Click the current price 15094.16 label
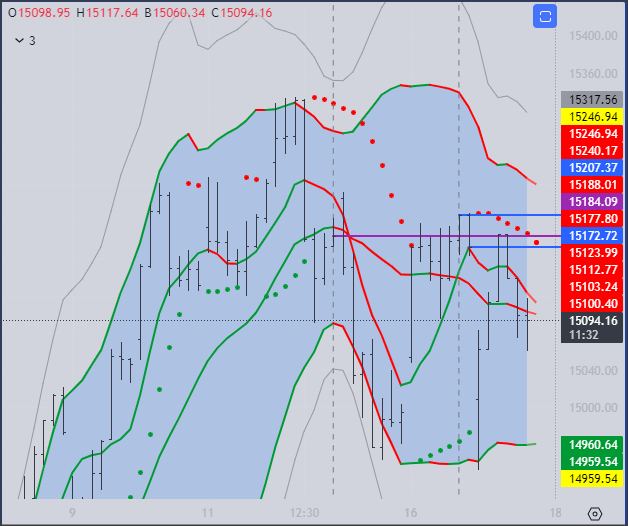Image resolution: width=628 pixels, height=526 pixels. click(593, 321)
